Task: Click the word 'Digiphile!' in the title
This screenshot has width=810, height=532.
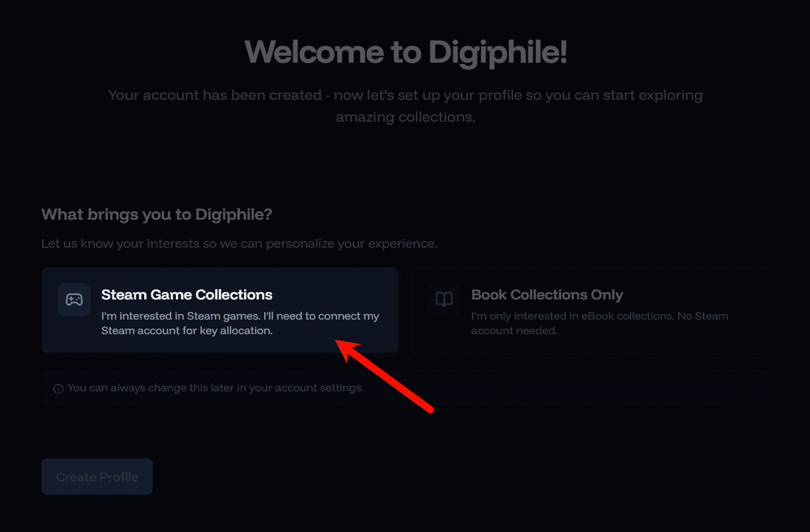Action: coord(498,52)
